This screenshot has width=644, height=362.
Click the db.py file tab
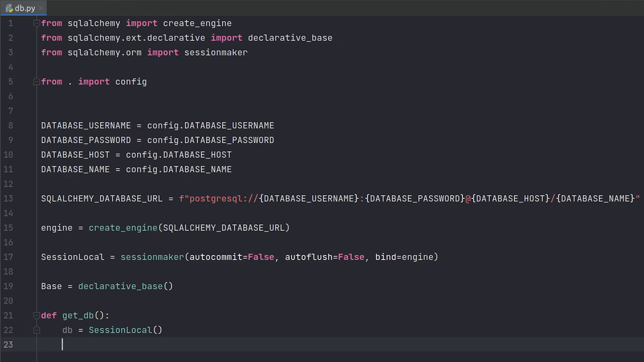pyautogui.click(x=21, y=8)
